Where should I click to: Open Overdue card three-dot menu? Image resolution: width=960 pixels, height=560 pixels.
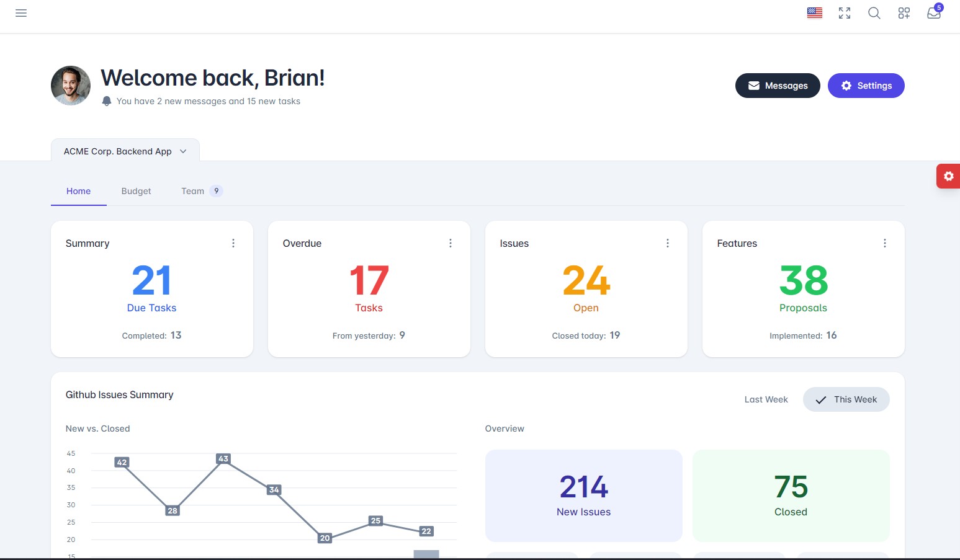click(x=451, y=243)
